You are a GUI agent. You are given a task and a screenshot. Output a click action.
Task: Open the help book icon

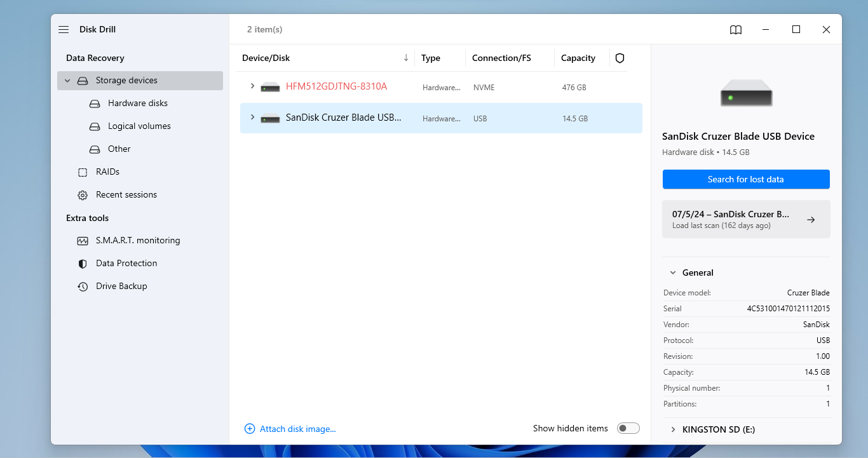coord(736,30)
